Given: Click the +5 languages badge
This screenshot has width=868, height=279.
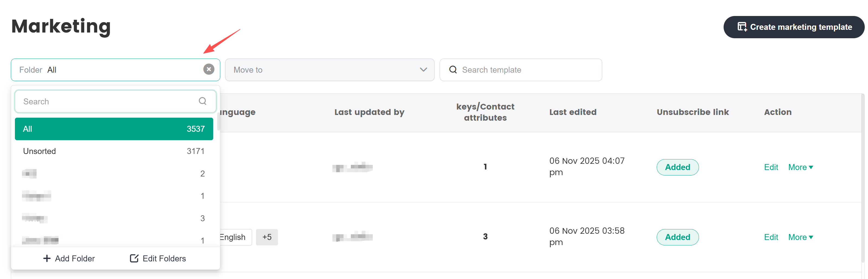Looking at the screenshot, I should (267, 237).
